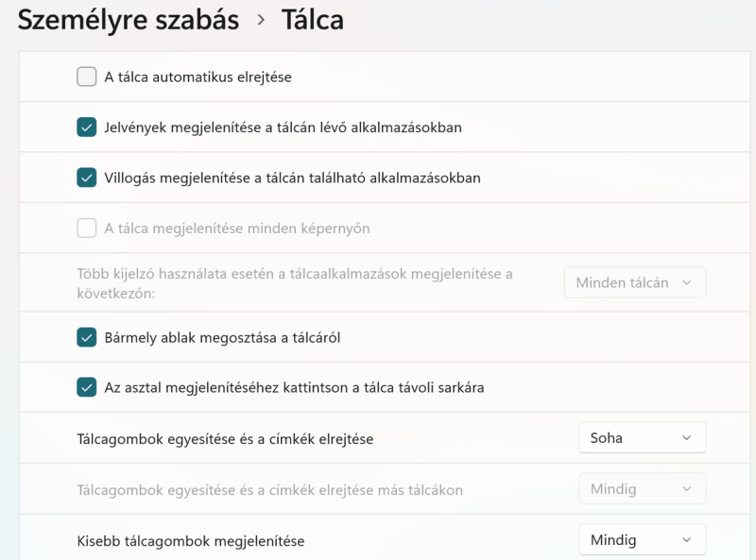Uncheck the "Villogás megjelenítése" checkbox
756x560 pixels.
tap(87, 178)
